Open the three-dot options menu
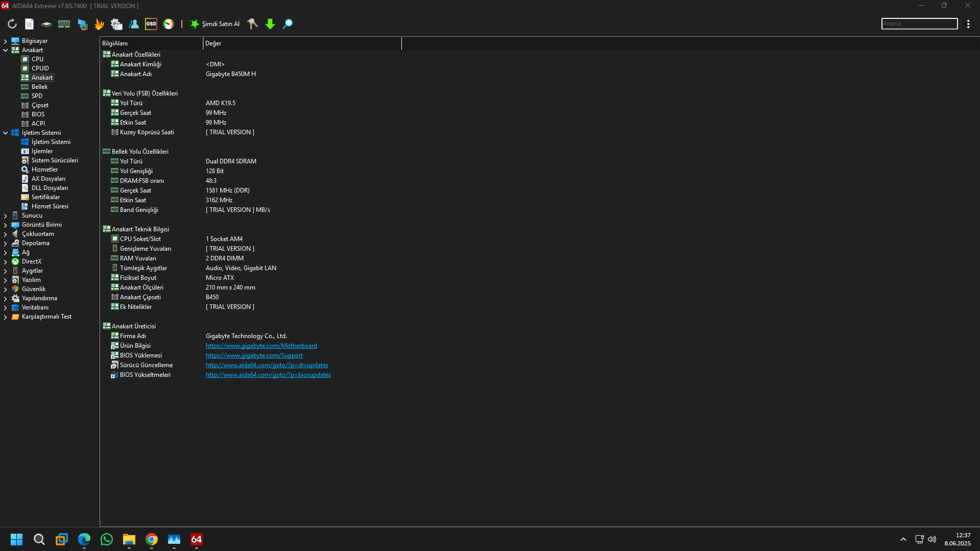980x551 pixels. pos(968,24)
